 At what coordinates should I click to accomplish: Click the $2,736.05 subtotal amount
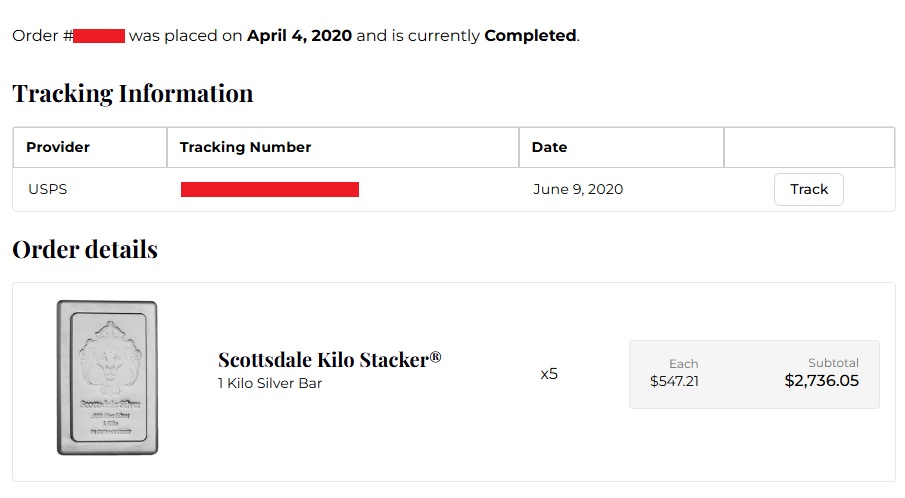821,381
